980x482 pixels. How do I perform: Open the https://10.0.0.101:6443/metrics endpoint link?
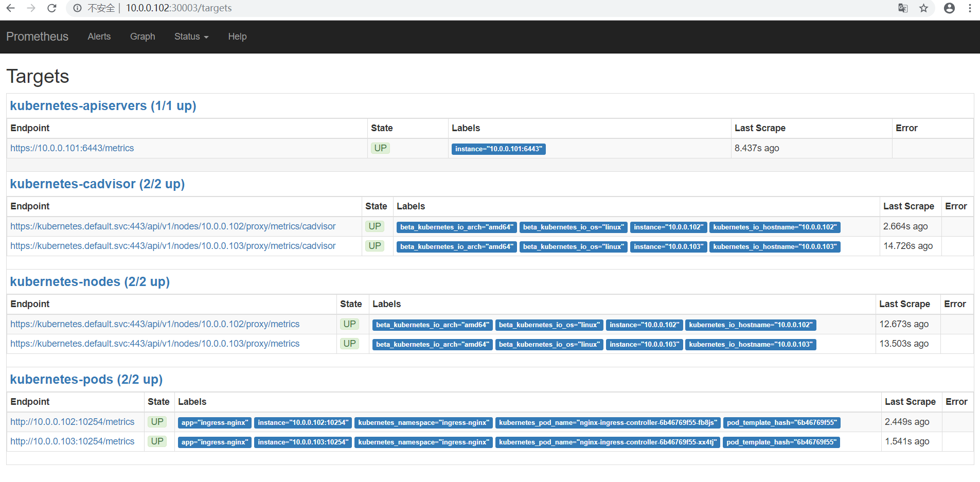(x=72, y=148)
